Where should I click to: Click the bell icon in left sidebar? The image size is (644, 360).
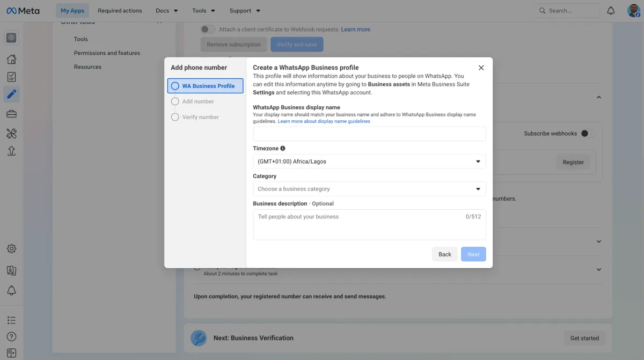click(x=11, y=290)
